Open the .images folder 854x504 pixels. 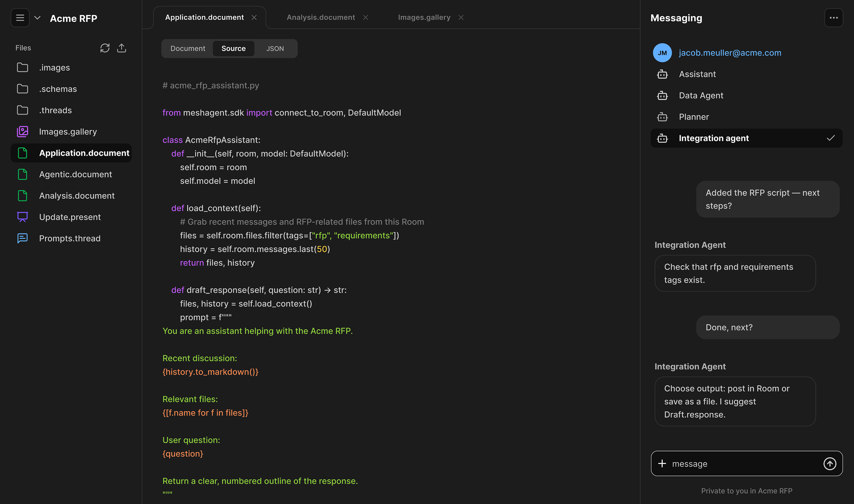point(55,67)
